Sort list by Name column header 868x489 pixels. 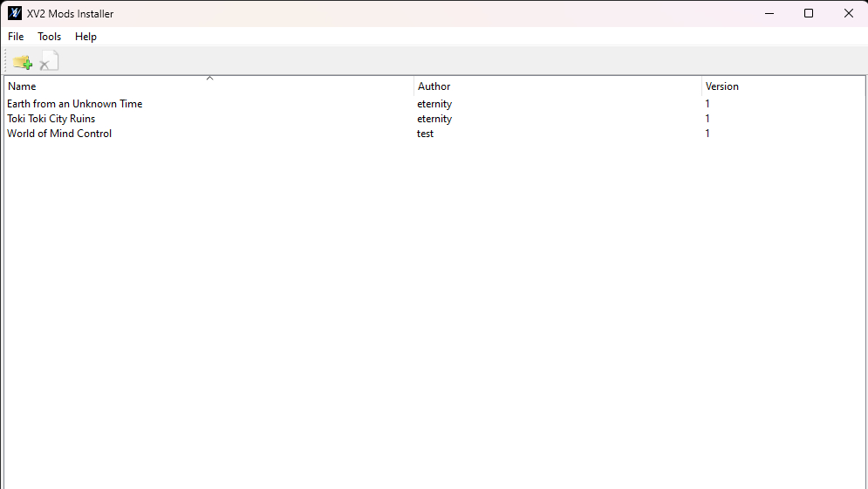coord(209,86)
